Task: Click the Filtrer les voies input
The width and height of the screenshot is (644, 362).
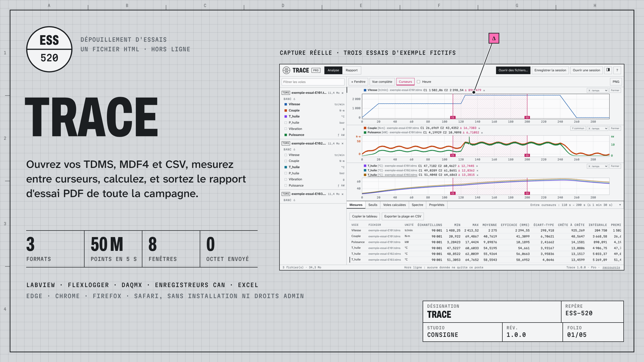Action: pos(313,82)
